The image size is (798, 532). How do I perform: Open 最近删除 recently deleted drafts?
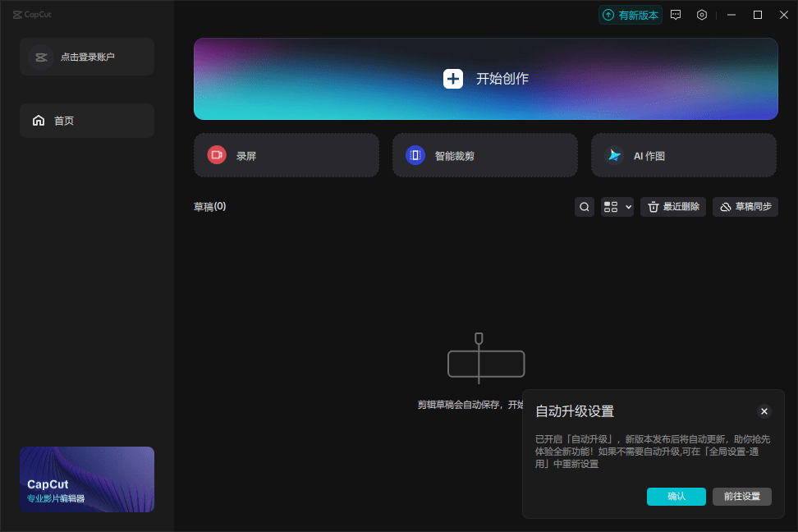(673, 207)
